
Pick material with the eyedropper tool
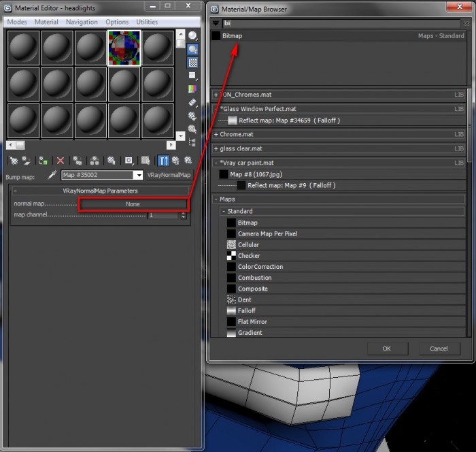[x=52, y=175]
